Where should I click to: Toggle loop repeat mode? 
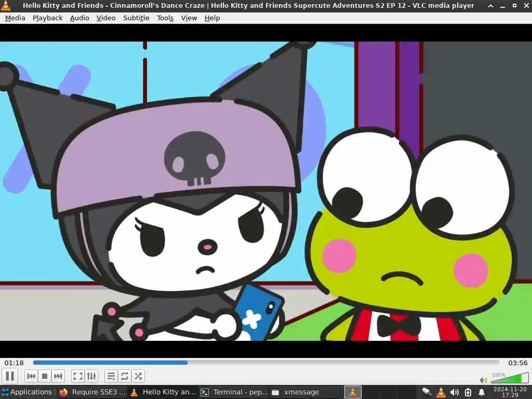(x=125, y=376)
